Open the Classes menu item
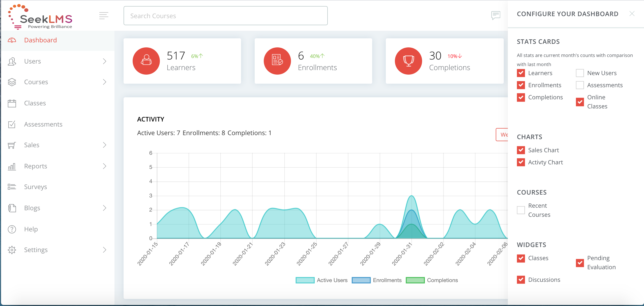Image resolution: width=644 pixels, height=306 pixels. 58,103
